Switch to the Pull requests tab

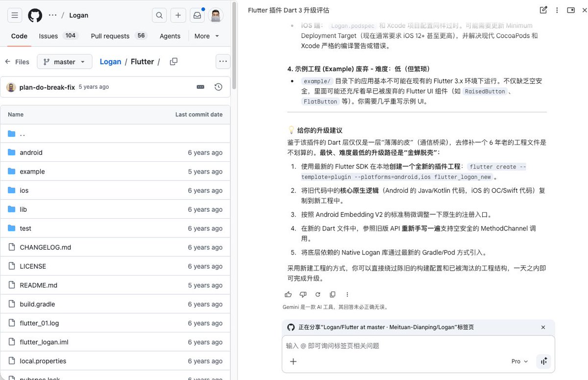click(x=119, y=36)
